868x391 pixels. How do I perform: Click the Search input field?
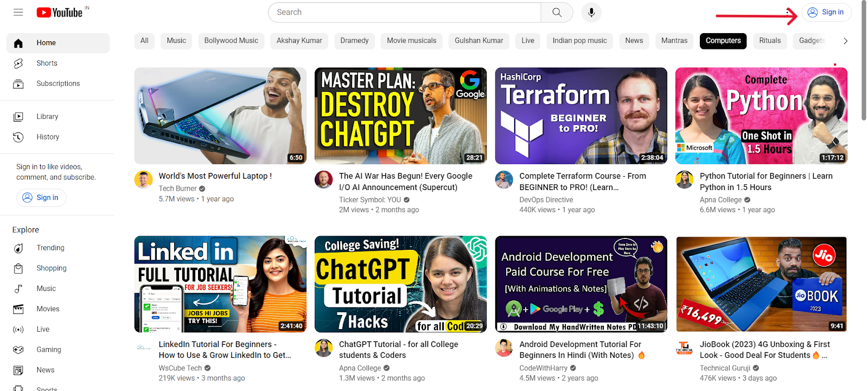[x=405, y=12]
